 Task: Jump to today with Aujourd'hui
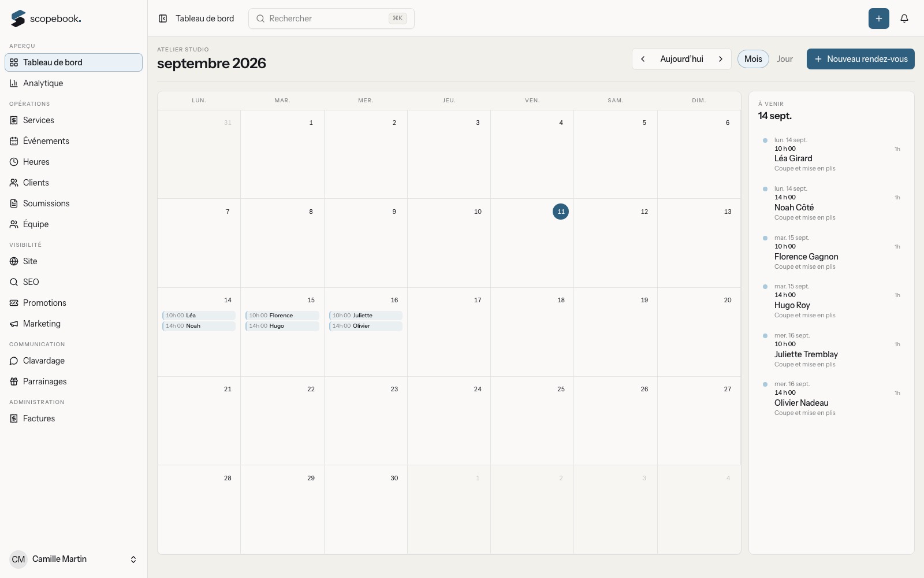click(681, 59)
